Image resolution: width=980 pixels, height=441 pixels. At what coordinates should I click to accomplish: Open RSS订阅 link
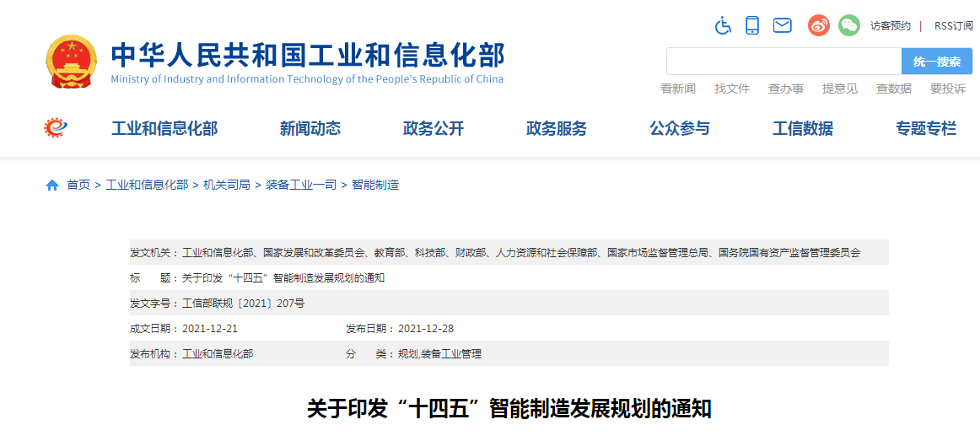(954, 25)
